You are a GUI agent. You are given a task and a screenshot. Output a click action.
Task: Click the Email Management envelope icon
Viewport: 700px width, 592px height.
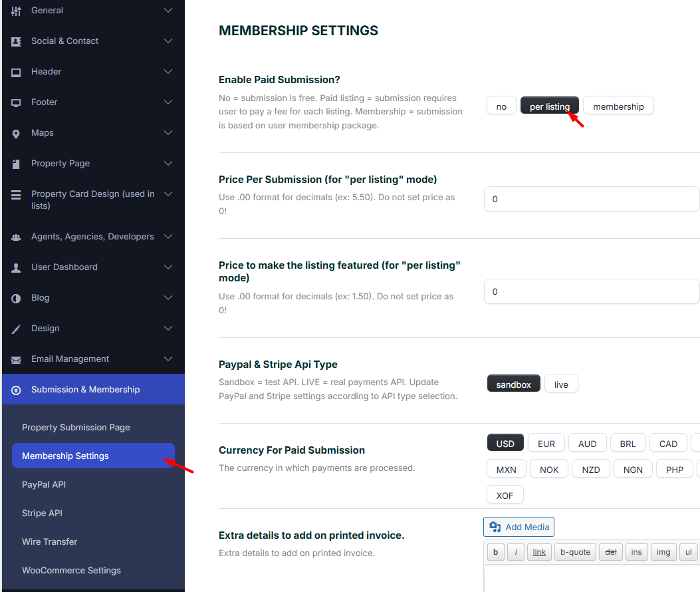[x=16, y=360]
